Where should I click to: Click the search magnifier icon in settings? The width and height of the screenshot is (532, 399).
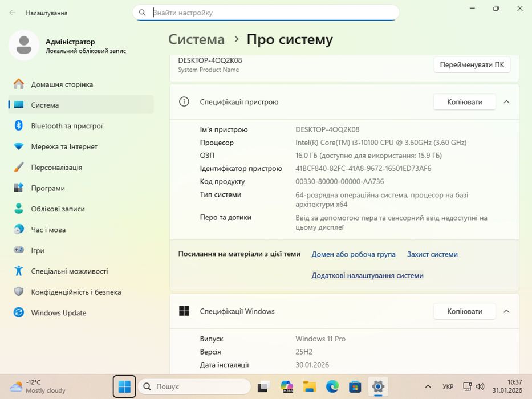click(142, 13)
